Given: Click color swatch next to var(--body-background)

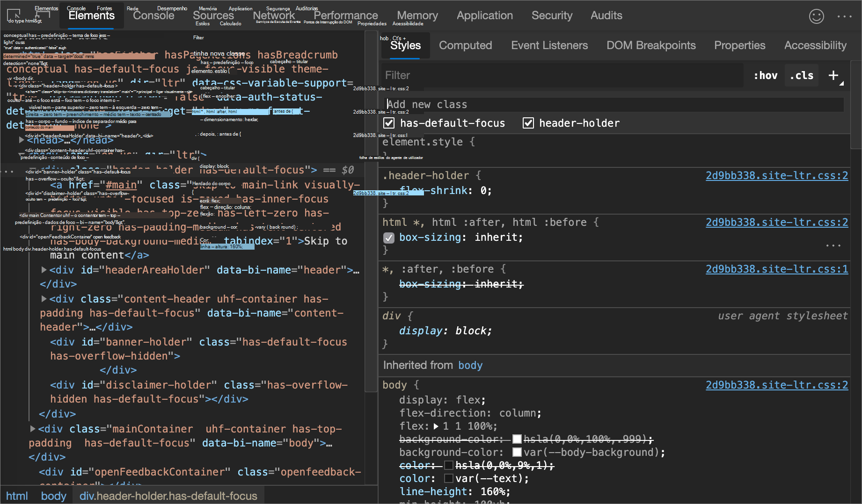Looking at the screenshot, I should point(517,452).
